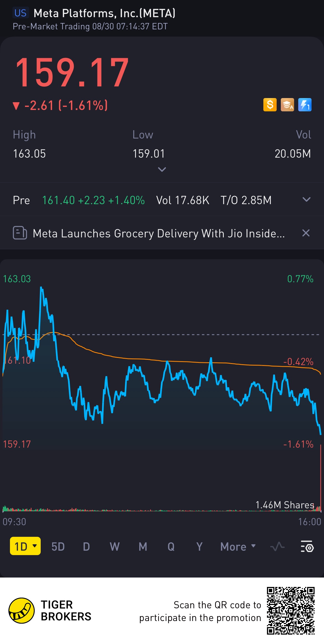Image resolution: width=324 pixels, height=644 pixels.
Task: Expand the Pre-market row chevron
Action: (x=306, y=199)
